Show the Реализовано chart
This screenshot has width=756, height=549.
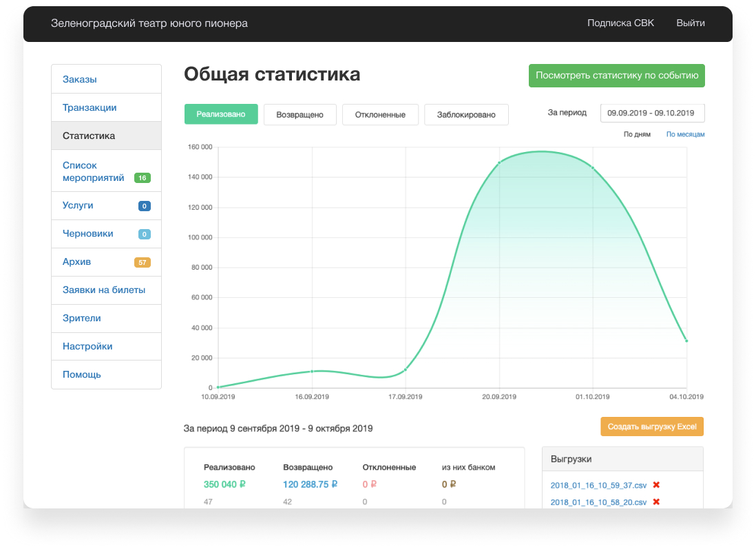[x=221, y=114]
